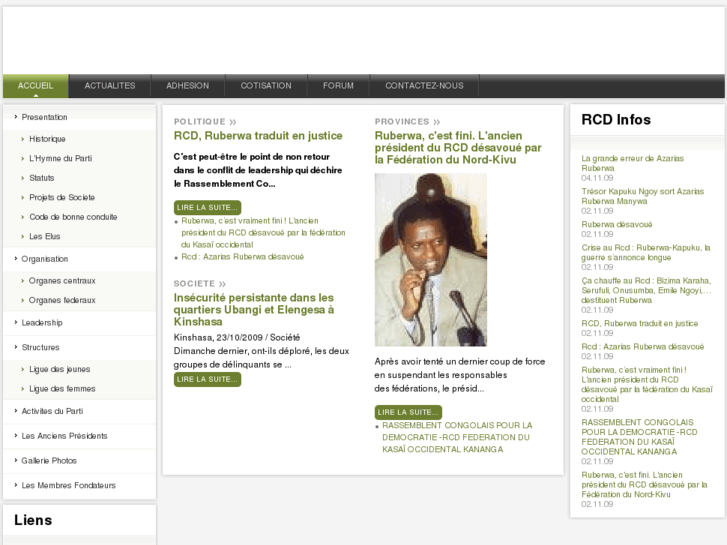This screenshot has width=727, height=545.
Task: Open RCD Infos item 'RCD, Ruberwa traduit en justice'
Action: [640, 323]
